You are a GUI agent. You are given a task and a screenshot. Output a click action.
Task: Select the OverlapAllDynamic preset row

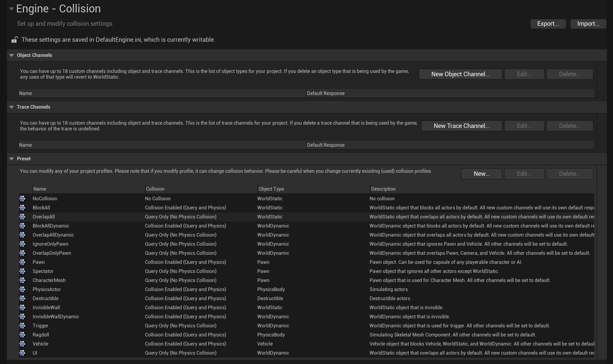tap(53, 235)
